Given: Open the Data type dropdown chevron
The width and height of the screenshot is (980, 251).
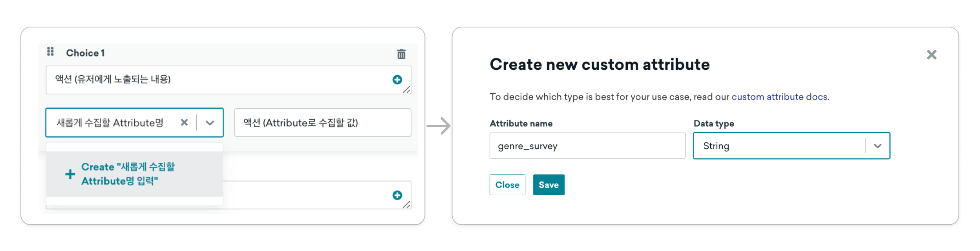Looking at the screenshot, I should [878, 146].
